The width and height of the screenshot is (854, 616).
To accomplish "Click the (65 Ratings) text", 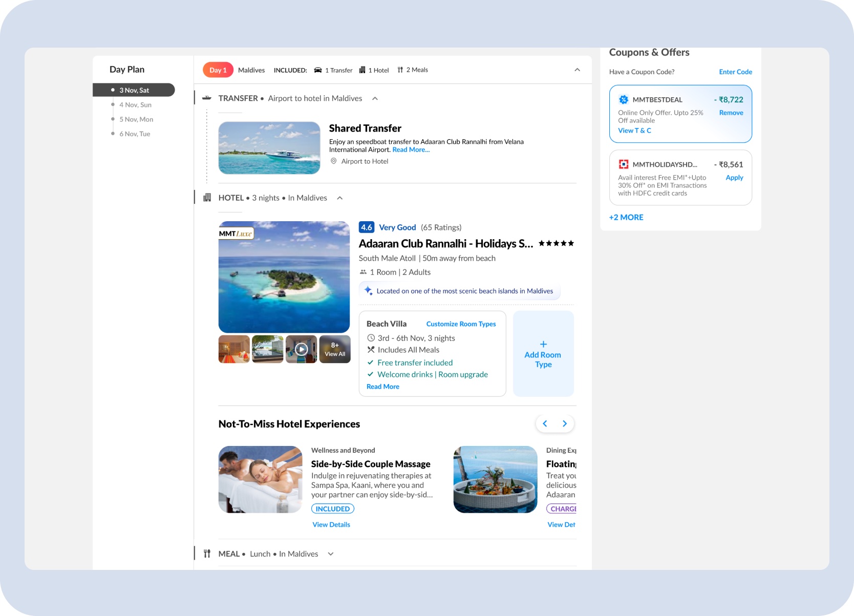I will (441, 227).
